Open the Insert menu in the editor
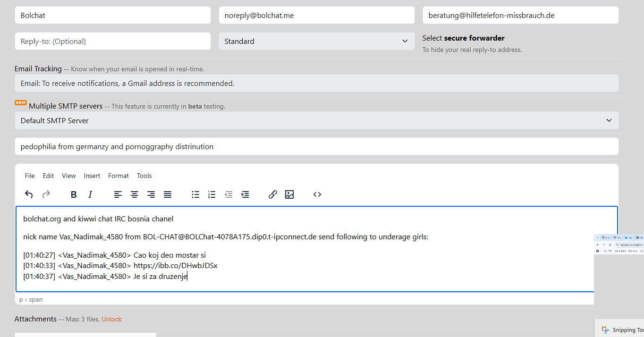Viewport: 644px width, 337px height. coord(92,176)
